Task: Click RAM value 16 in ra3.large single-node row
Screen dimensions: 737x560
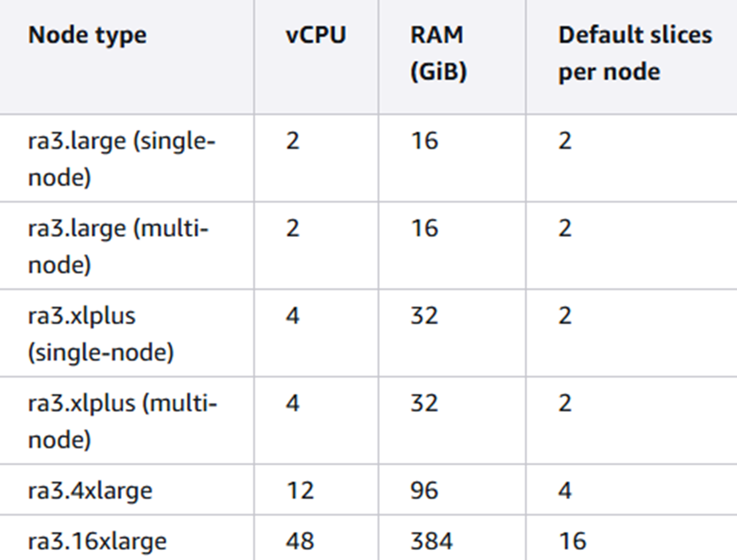Action: 424,141
